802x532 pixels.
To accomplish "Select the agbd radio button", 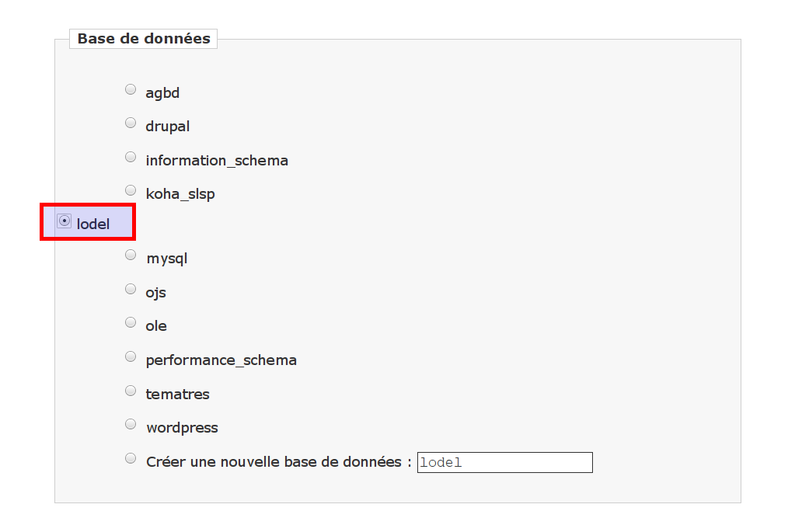I will (x=131, y=89).
